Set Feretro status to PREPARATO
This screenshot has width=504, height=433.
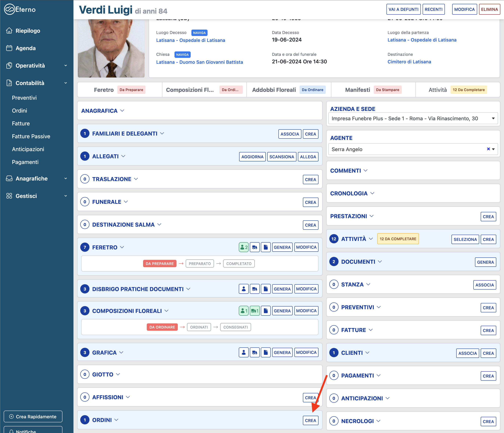tap(200, 264)
